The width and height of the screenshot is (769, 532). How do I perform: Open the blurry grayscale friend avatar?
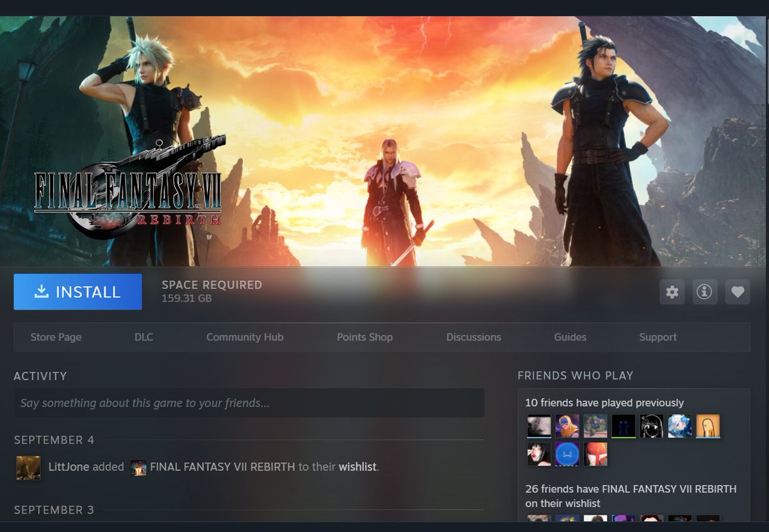coord(539,426)
